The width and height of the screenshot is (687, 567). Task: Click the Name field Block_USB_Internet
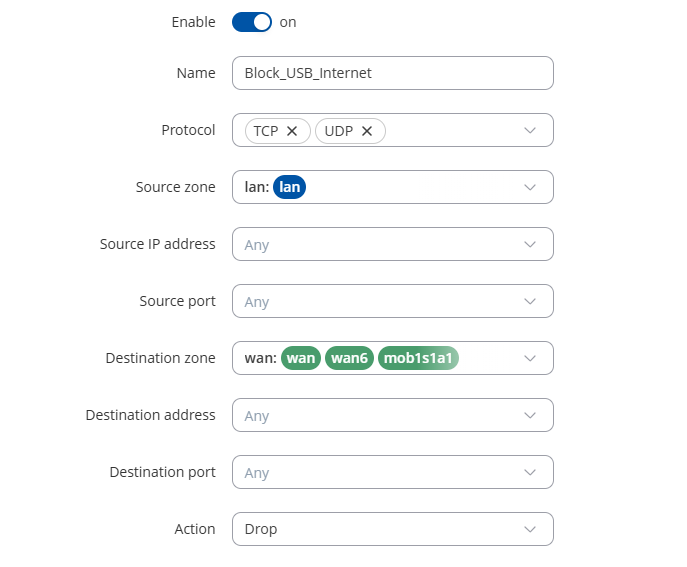pos(392,74)
